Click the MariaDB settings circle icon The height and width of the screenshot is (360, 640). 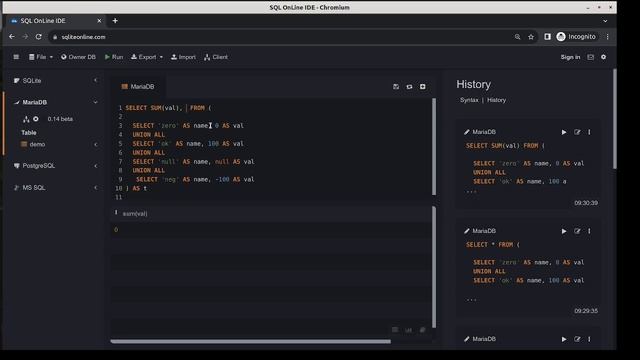coord(36,119)
